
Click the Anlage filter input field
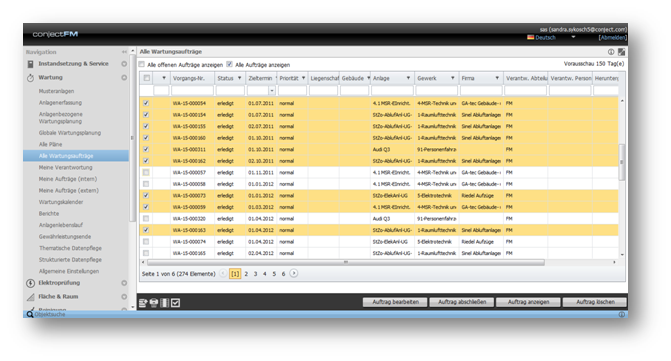coord(392,91)
